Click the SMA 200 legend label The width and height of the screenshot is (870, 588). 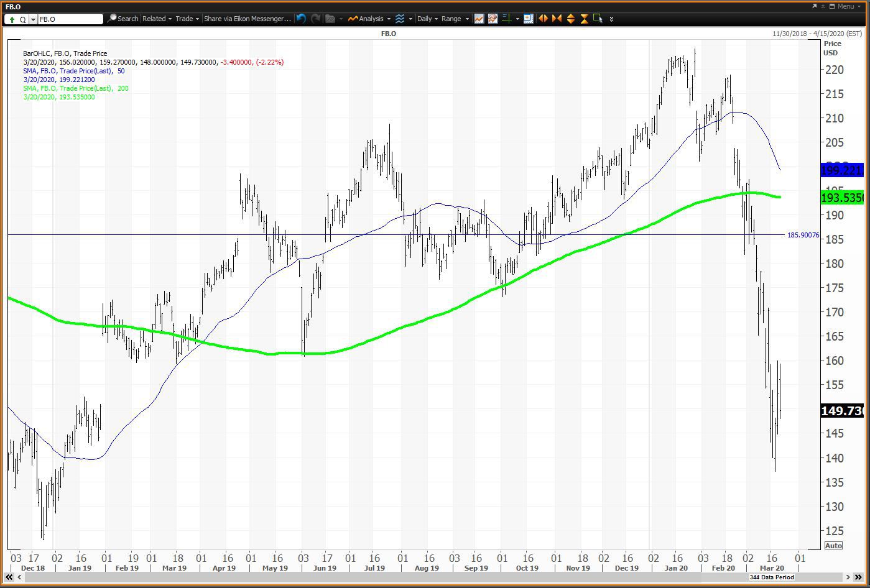point(76,88)
